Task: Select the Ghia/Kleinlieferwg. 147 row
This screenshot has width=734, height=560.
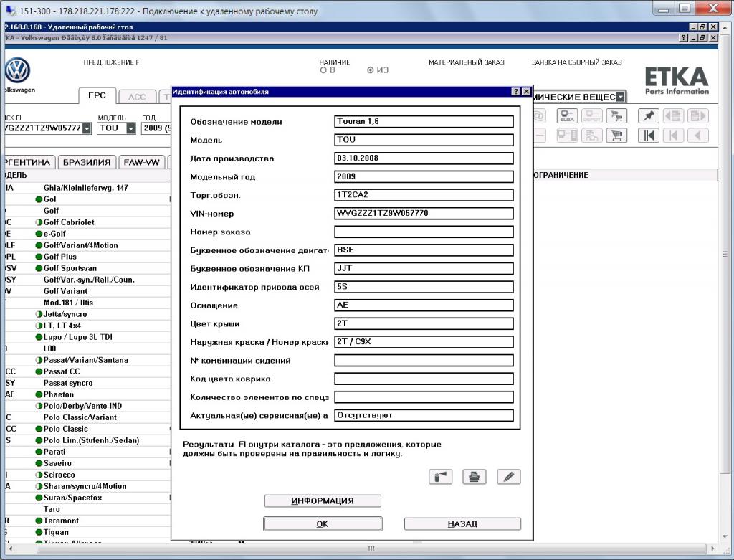Action: coord(87,188)
